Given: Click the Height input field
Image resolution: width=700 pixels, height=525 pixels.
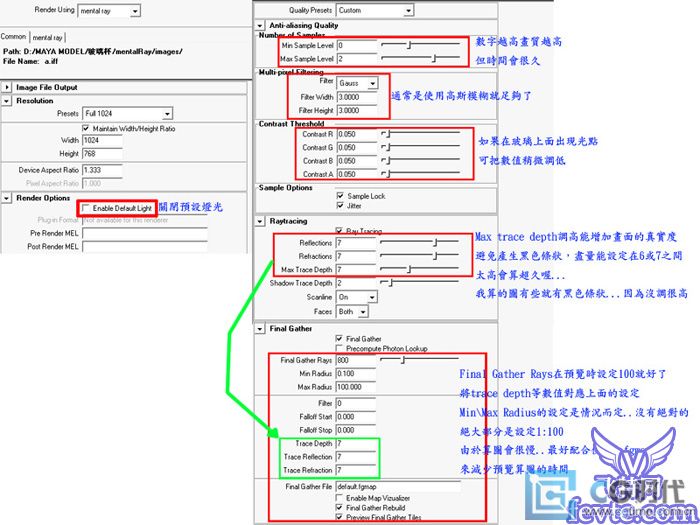Looking at the screenshot, I should pyautogui.click(x=103, y=154).
